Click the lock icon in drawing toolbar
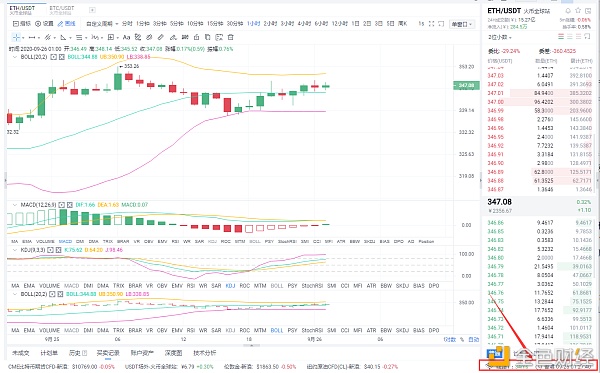Viewport: 600px width, 373px height. (196, 37)
